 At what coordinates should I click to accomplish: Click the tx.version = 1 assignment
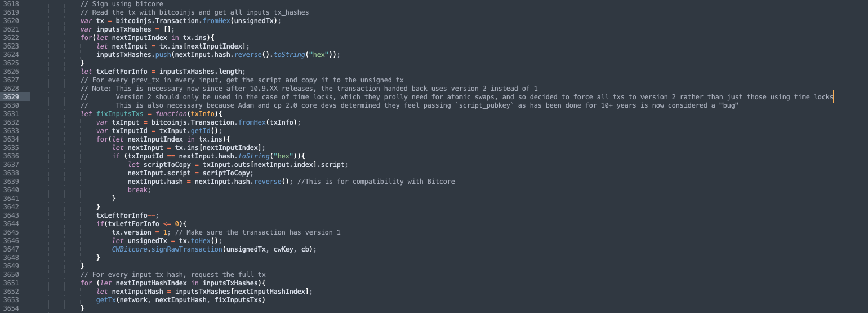tap(140, 232)
